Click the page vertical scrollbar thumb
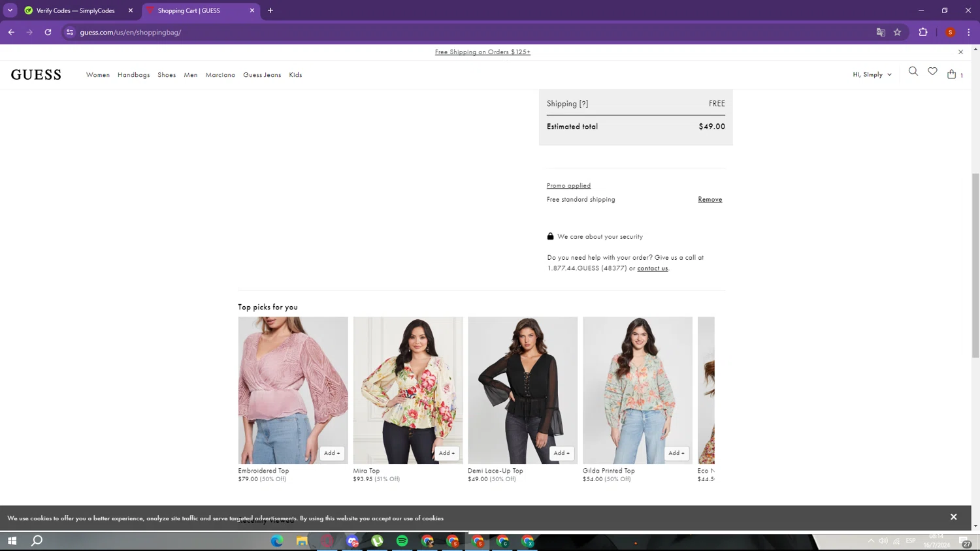Image resolution: width=980 pixels, height=551 pixels. point(975,265)
